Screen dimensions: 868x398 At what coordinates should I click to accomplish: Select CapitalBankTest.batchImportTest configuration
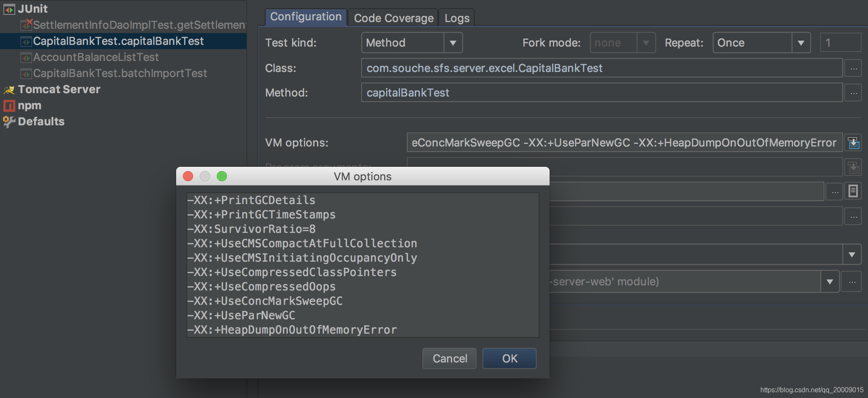coord(120,73)
